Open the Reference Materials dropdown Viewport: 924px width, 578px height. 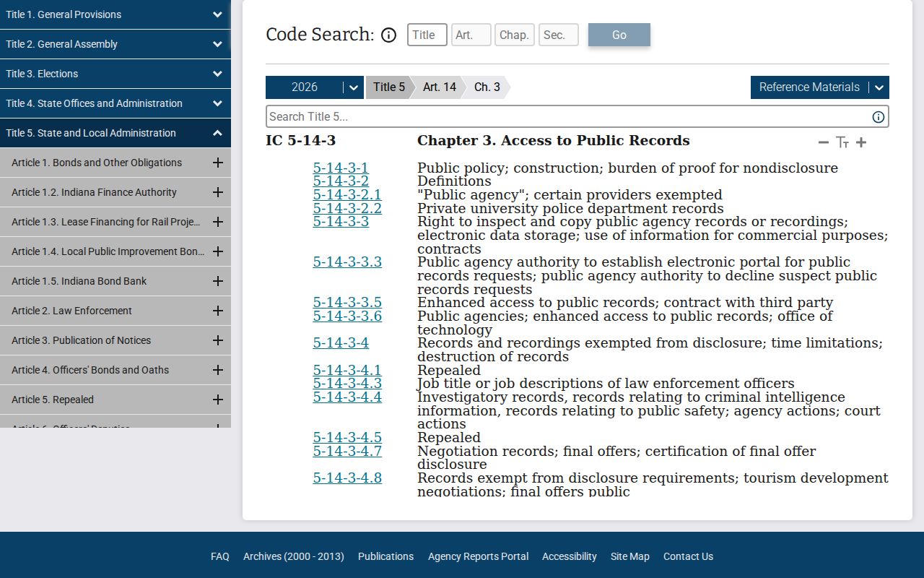(x=820, y=87)
